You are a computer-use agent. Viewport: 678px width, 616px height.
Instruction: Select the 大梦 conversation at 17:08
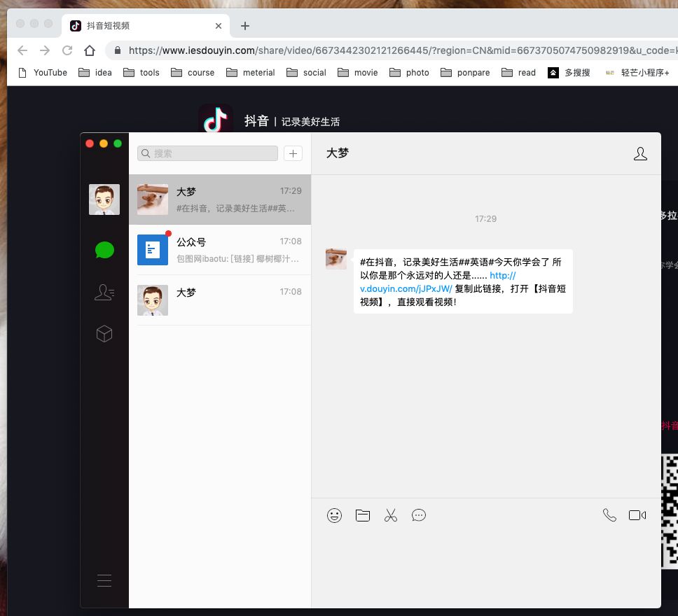click(220, 300)
